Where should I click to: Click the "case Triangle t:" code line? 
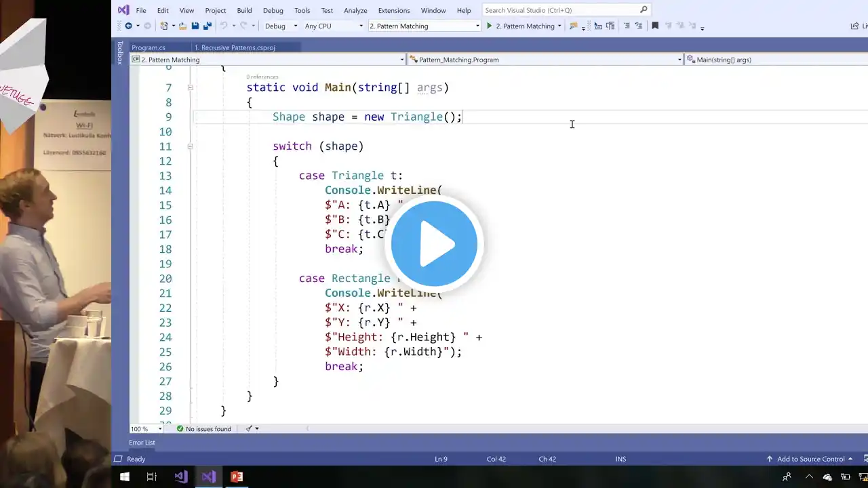pyautogui.click(x=351, y=176)
